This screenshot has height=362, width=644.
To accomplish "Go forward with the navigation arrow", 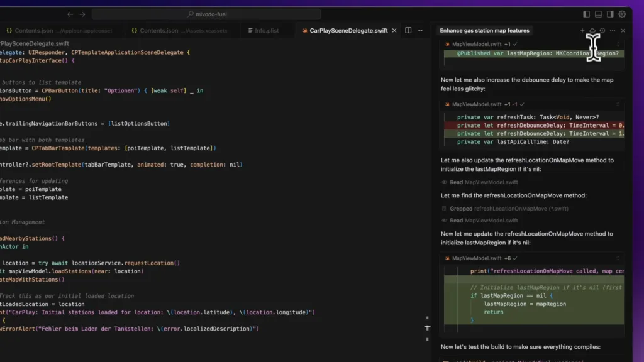I will [82, 14].
